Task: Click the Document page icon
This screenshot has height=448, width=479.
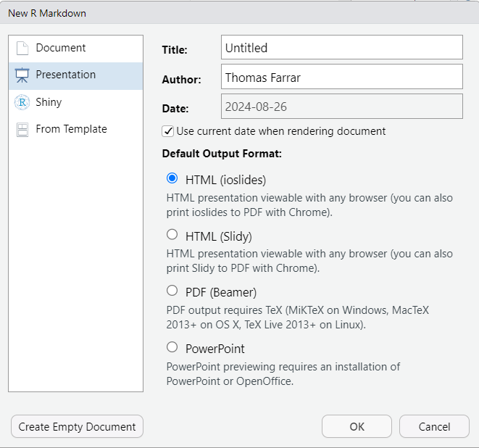Action: (x=22, y=49)
